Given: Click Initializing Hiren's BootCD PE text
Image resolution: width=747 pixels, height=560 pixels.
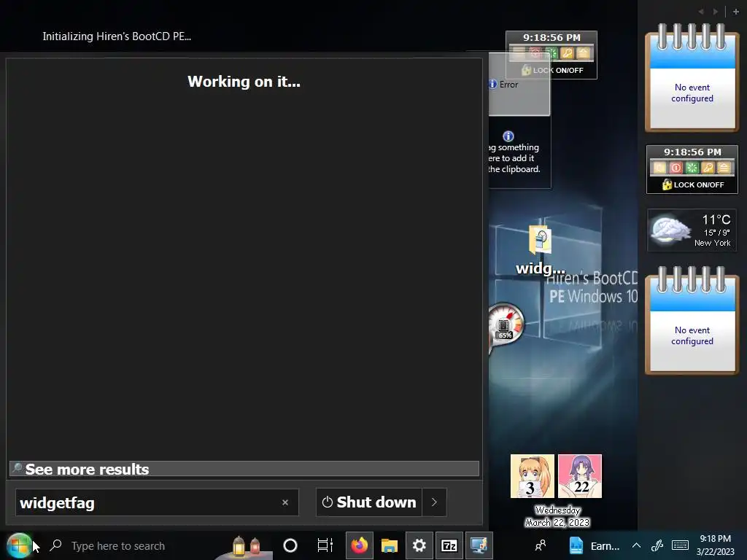Looking at the screenshot, I should 117,36.
